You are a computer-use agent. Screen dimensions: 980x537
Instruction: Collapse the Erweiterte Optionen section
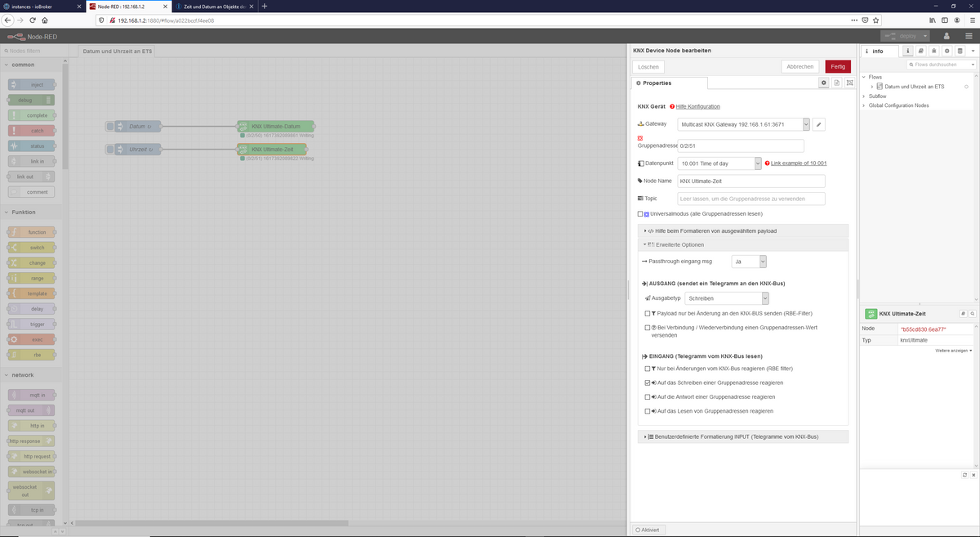(742, 244)
